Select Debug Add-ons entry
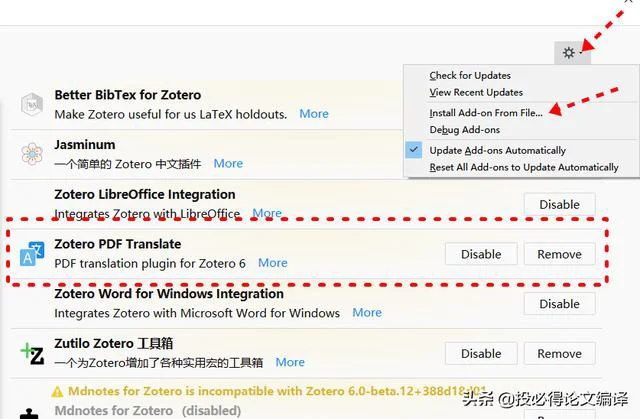The width and height of the screenshot is (640, 419). point(464,130)
